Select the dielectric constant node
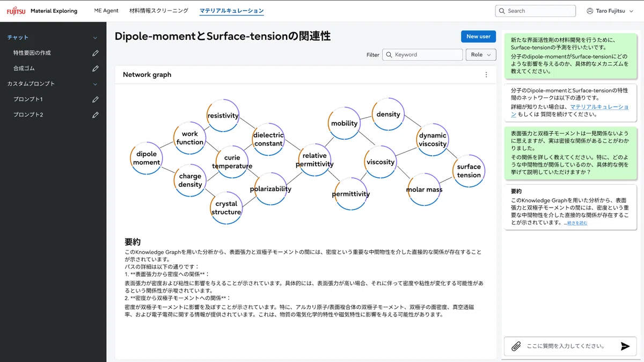Image resolution: width=644 pixels, height=362 pixels. [268, 139]
